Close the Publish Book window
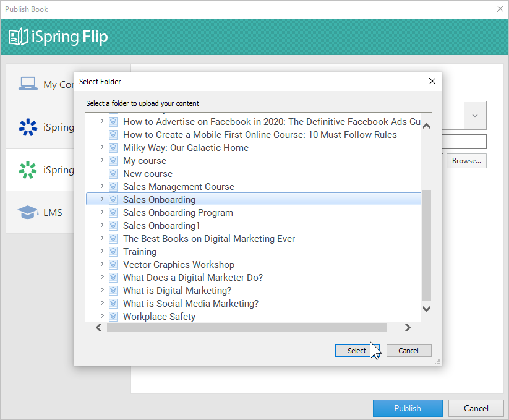 click(500, 9)
